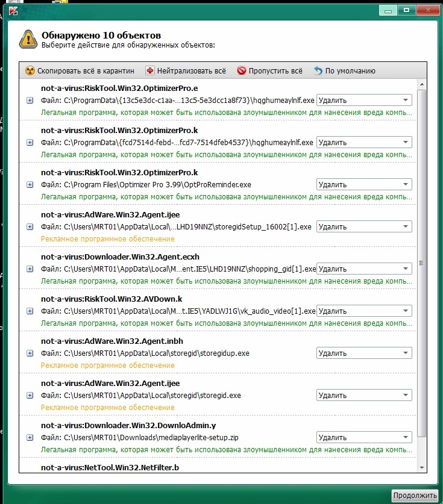Open action dropdown for OptProReminder.exe
The image size is (443, 504).
(x=364, y=184)
